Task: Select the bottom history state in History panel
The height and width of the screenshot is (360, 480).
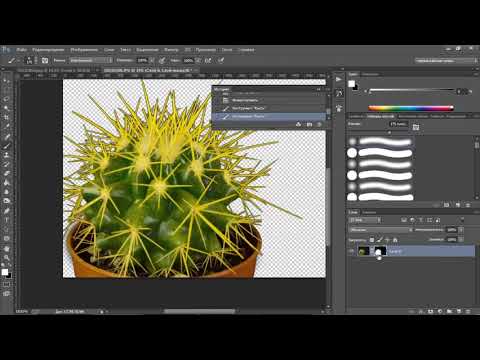Action: coord(269,116)
